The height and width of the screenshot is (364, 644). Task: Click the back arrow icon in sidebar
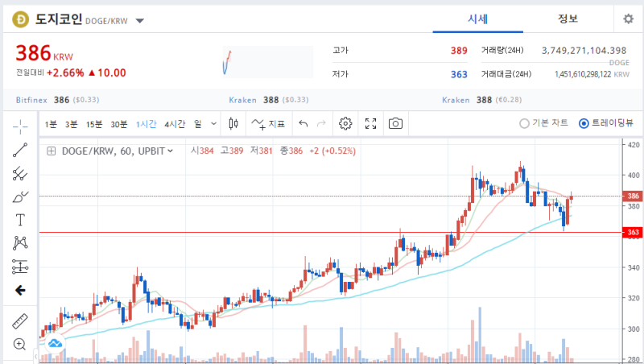tap(19, 291)
